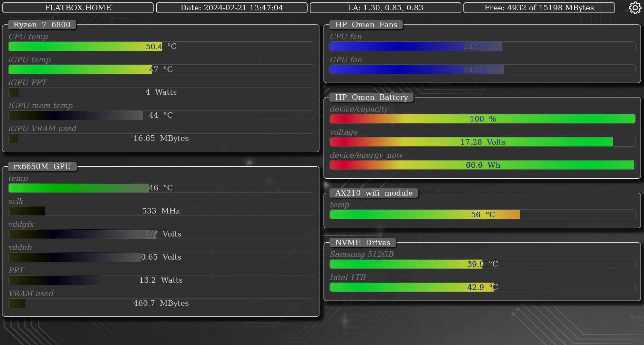Select the CPU fan rpm bar

pos(482,46)
